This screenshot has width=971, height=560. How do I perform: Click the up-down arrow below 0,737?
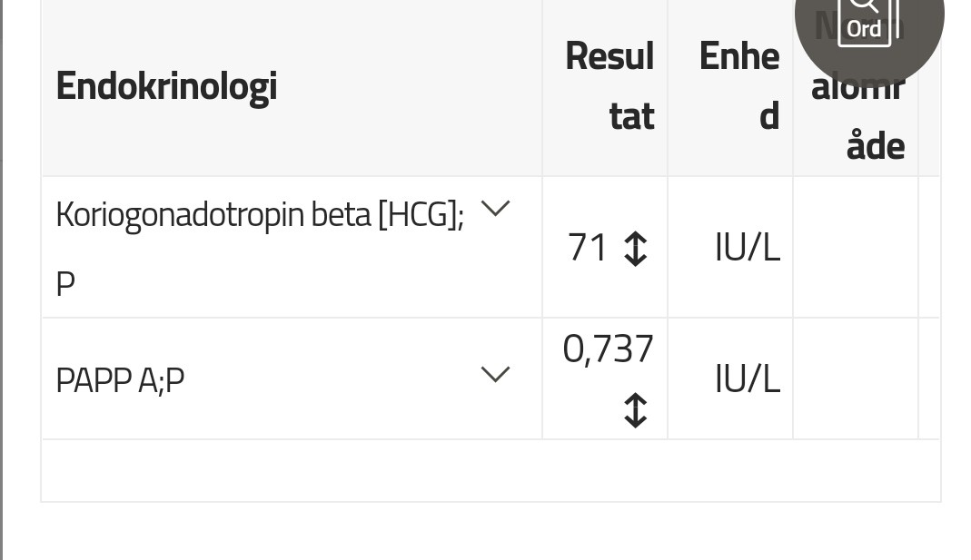pyautogui.click(x=636, y=409)
